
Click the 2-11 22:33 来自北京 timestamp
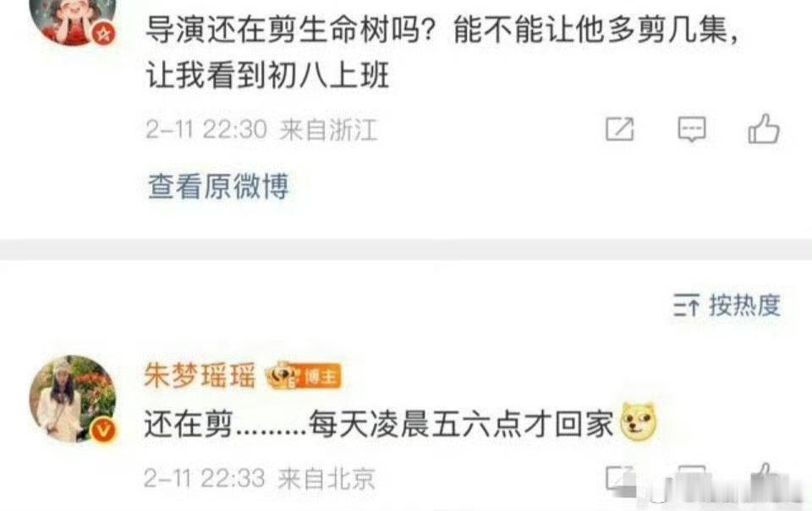[x=259, y=478]
